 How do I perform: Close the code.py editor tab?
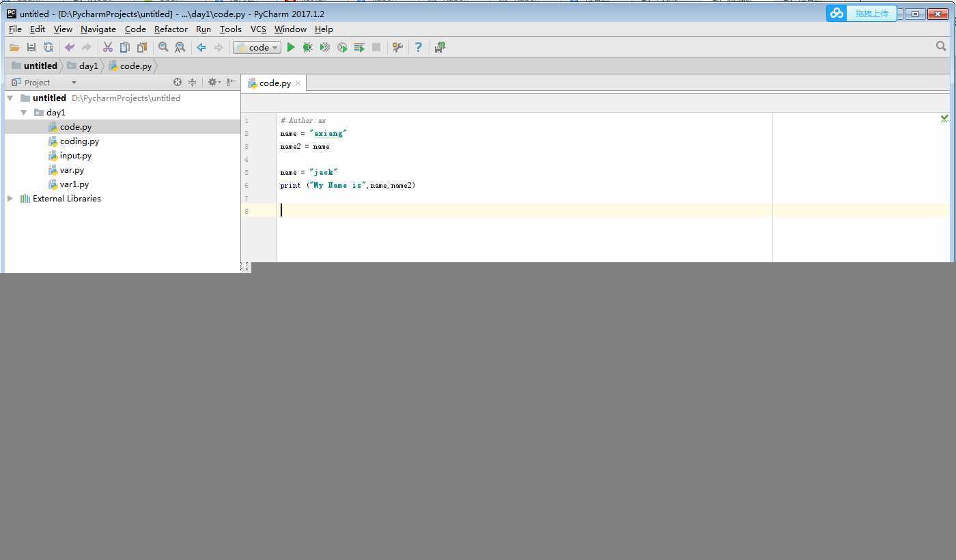point(298,83)
